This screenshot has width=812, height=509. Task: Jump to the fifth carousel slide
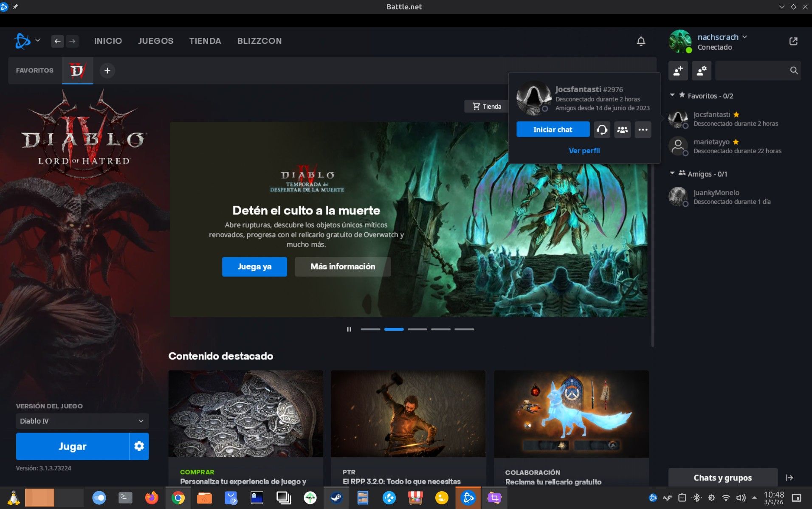click(x=464, y=329)
